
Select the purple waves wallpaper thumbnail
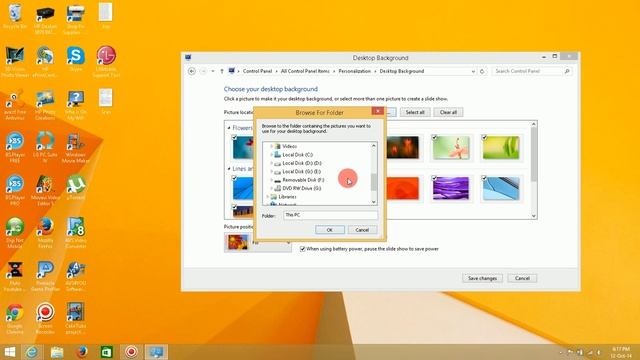pyautogui.click(x=451, y=188)
